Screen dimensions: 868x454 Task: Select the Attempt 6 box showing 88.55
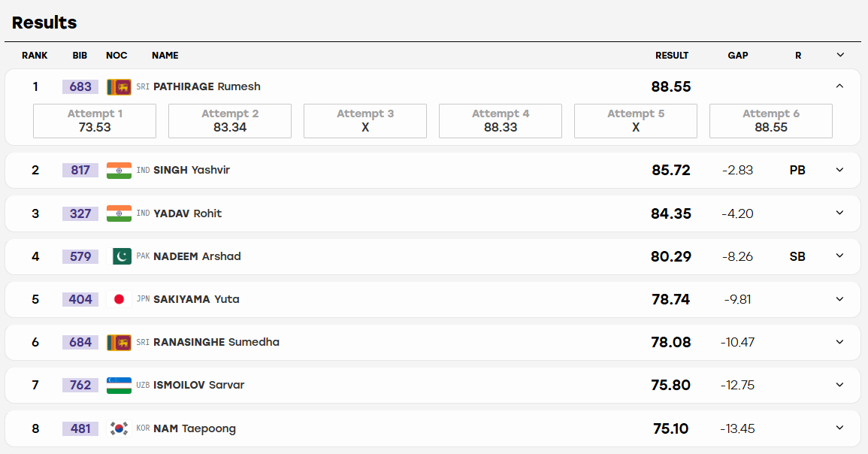pos(770,121)
